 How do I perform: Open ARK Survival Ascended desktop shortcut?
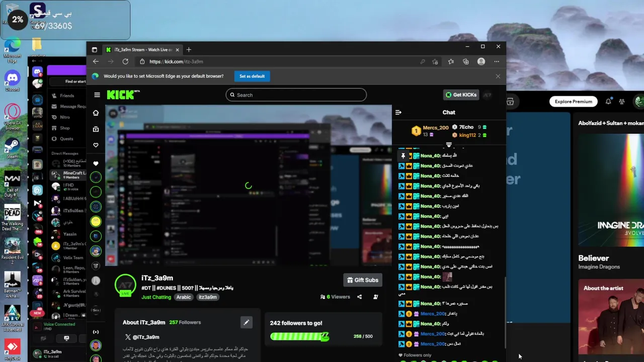(13, 319)
